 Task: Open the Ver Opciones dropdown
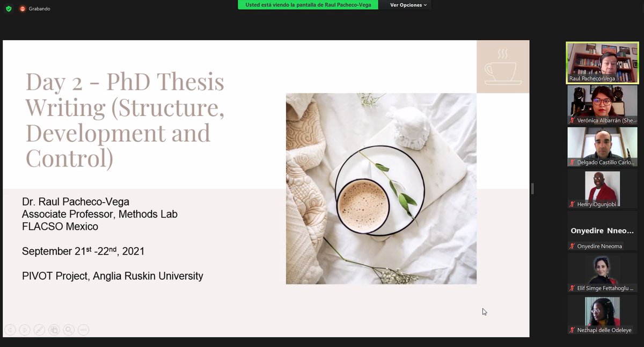tap(408, 5)
